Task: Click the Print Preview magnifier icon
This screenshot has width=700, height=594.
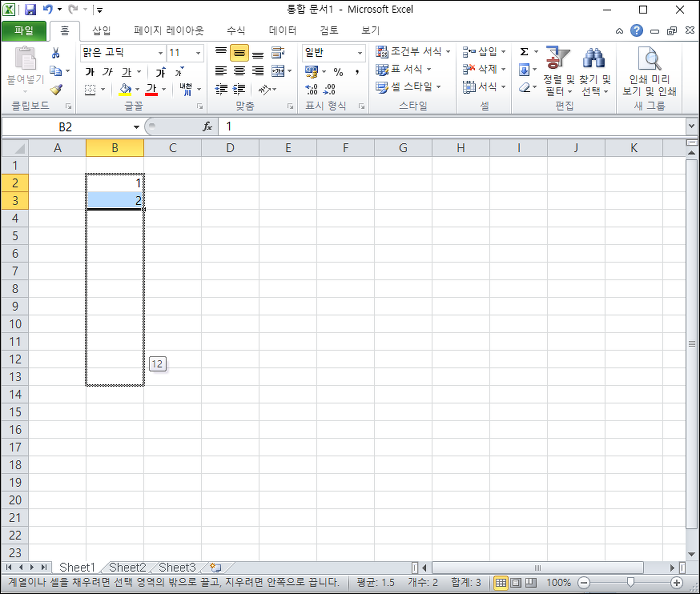Action: pos(650,58)
